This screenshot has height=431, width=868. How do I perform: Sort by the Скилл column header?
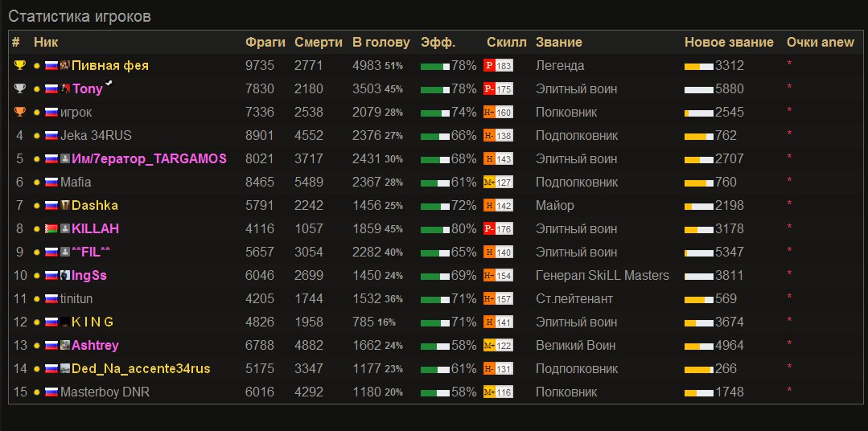point(506,43)
